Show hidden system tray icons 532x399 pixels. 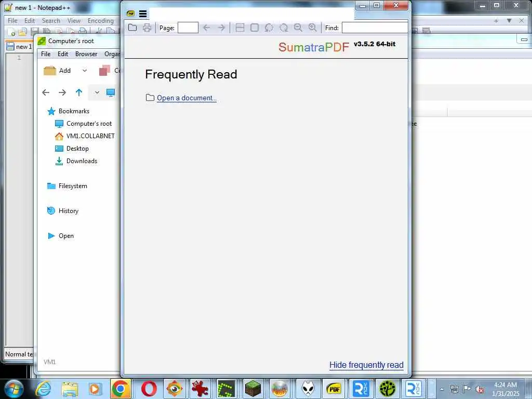point(442,389)
